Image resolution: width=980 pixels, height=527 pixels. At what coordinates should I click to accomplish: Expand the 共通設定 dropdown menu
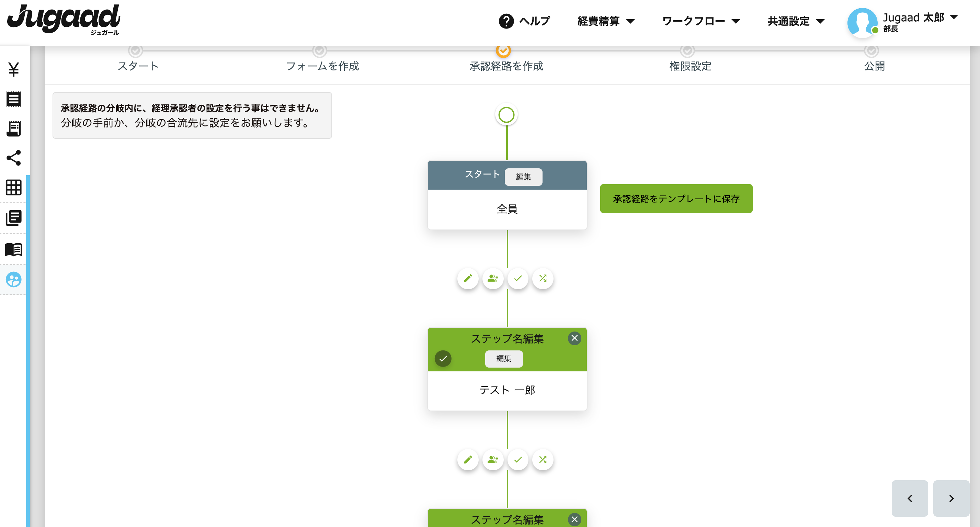pos(796,21)
